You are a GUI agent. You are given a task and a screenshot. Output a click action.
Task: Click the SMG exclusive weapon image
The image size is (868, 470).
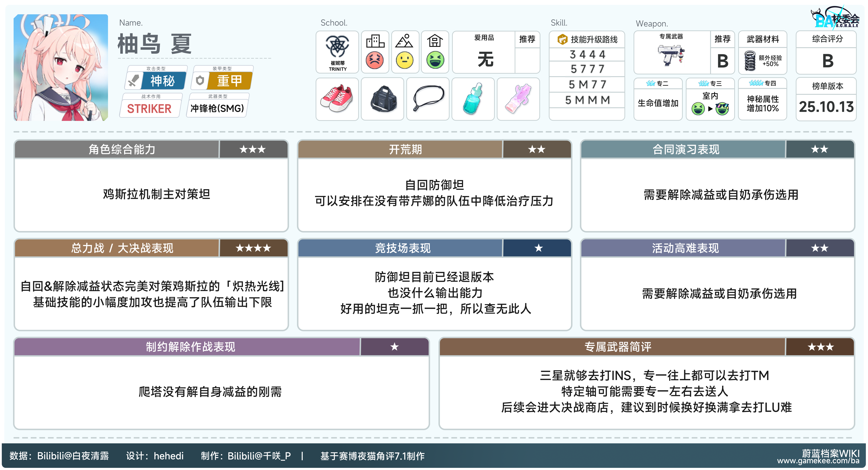[x=671, y=56]
